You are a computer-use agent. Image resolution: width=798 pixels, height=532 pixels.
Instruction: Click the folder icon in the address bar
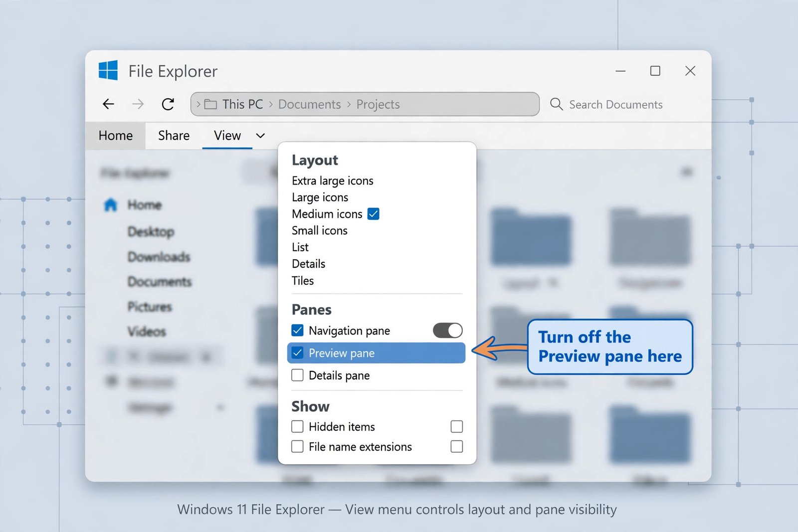click(210, 104)
